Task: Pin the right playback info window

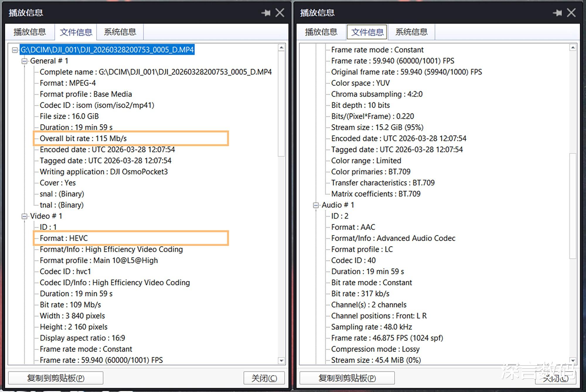Action: 557,13
